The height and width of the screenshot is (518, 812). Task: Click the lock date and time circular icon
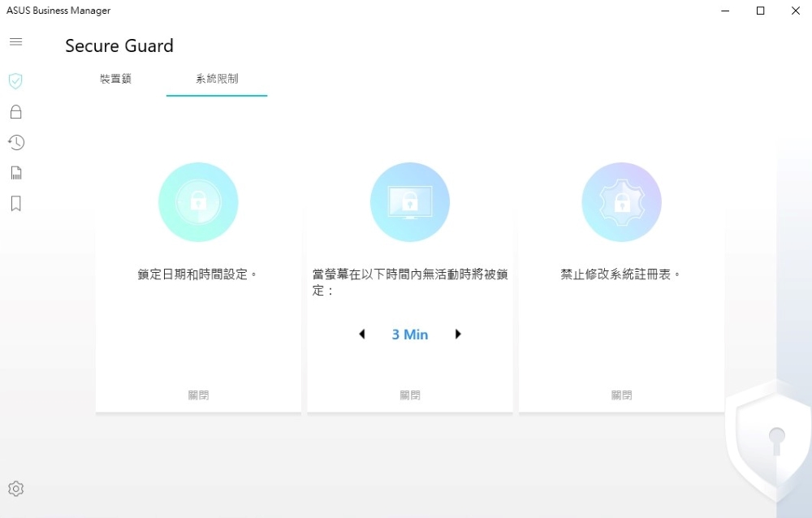click(x=198, y=202)
